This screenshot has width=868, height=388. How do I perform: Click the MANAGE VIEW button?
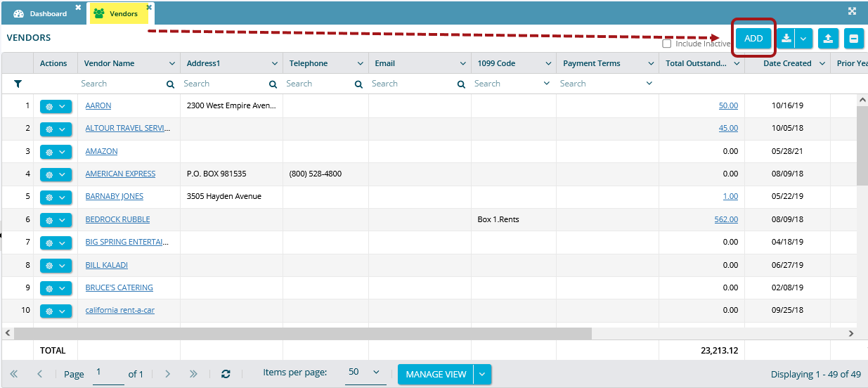pos(436,374)
